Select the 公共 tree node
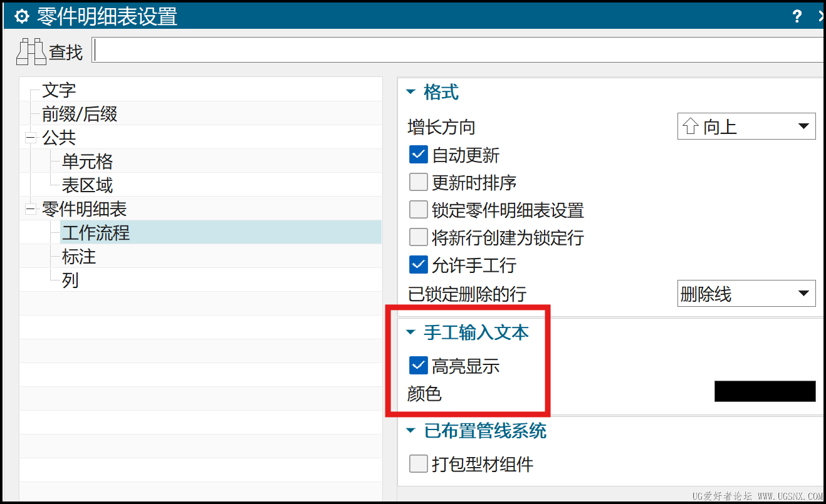Screen dimensions: 826x504 59,138
